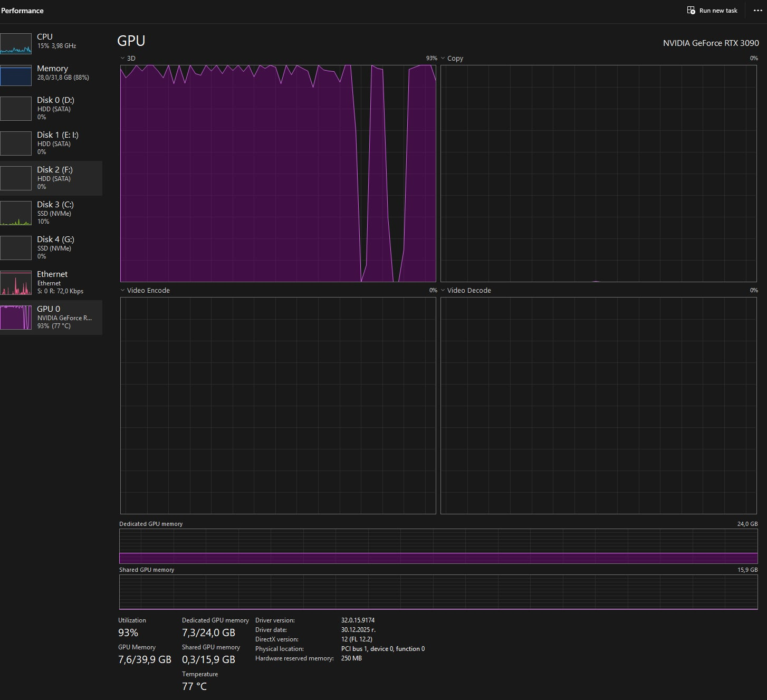
Task: Click the Shared GPU memory usage bar
Action: 438,592
